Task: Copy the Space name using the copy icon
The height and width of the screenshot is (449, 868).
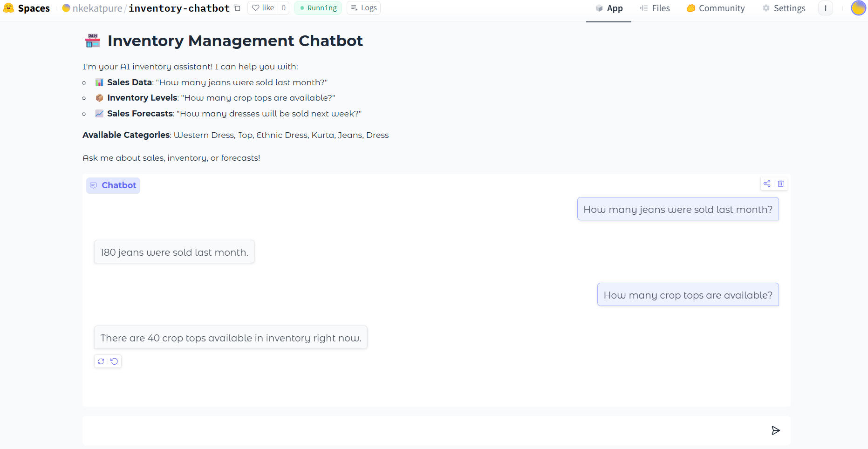Action: click(x=237, y=8)
